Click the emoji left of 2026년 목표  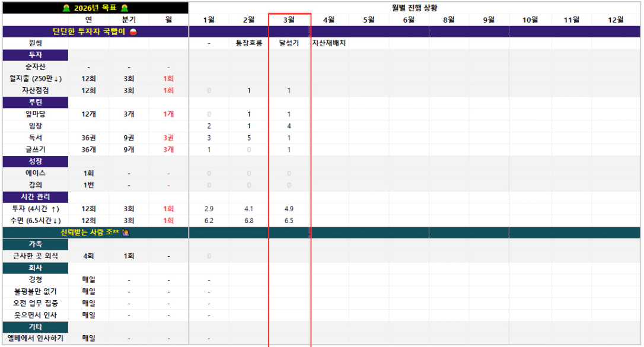point(66,8)
